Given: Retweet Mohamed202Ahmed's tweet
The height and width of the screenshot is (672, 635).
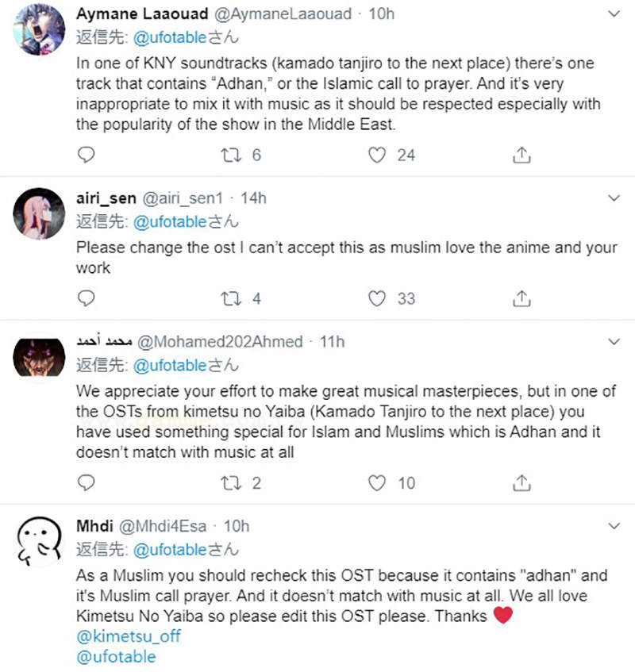Looking at the screenshot, I should (232, 482).
